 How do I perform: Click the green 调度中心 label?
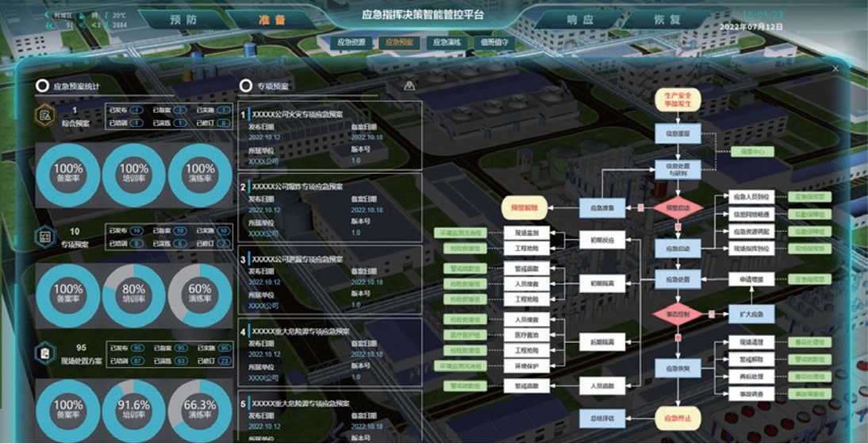751,151
